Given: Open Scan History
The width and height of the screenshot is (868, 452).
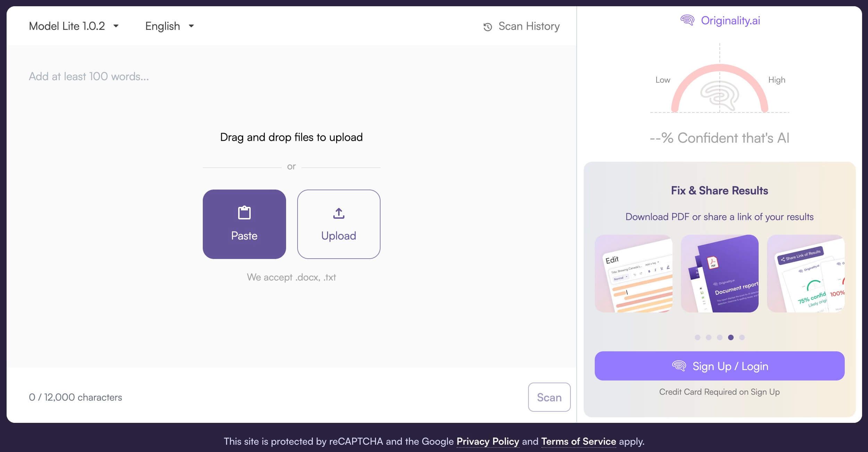Looking at the screenshot, I should tap(528, 26).
